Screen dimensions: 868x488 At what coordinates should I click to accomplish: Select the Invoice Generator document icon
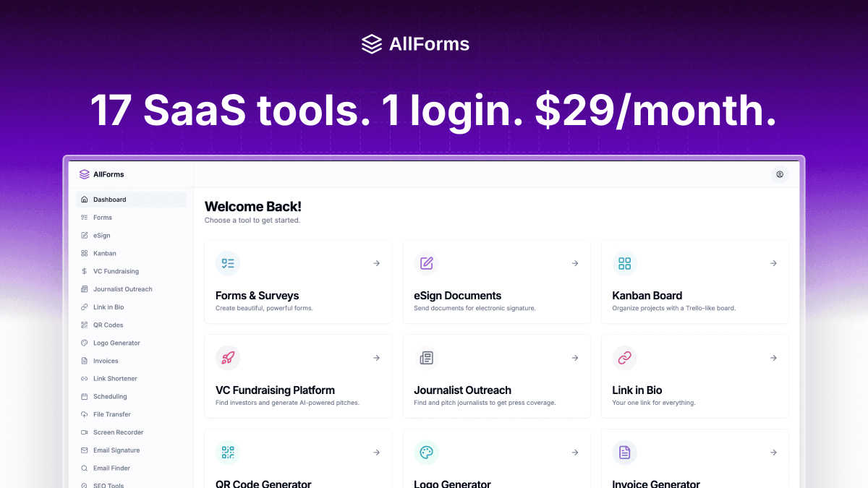click(x=624, y=453)
